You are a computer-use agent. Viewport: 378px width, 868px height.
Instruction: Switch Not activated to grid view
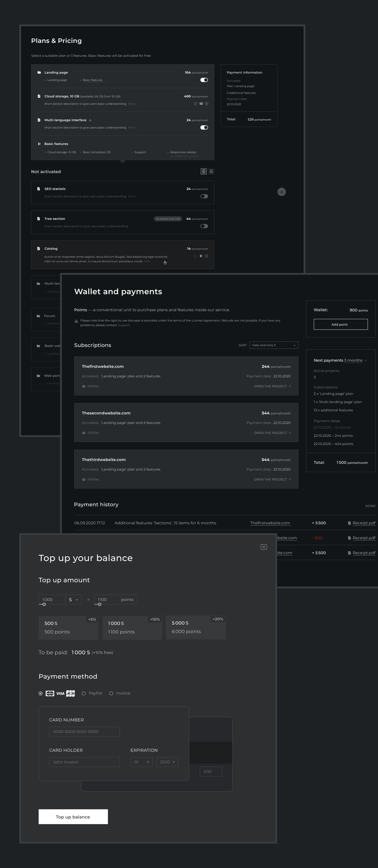tap(211, 172)
